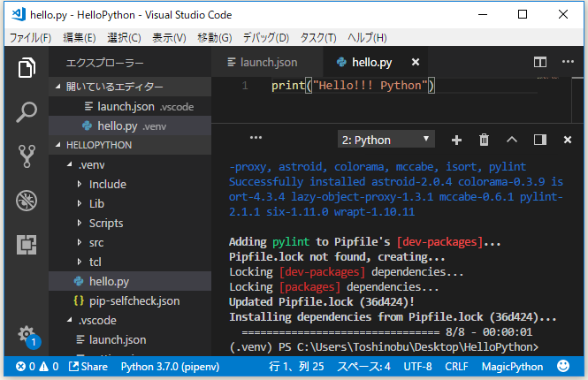The width and height of the screenshot is (588, 380).
Task: Open the デバッグ(D) menu
Action: [x=266, y=37]
